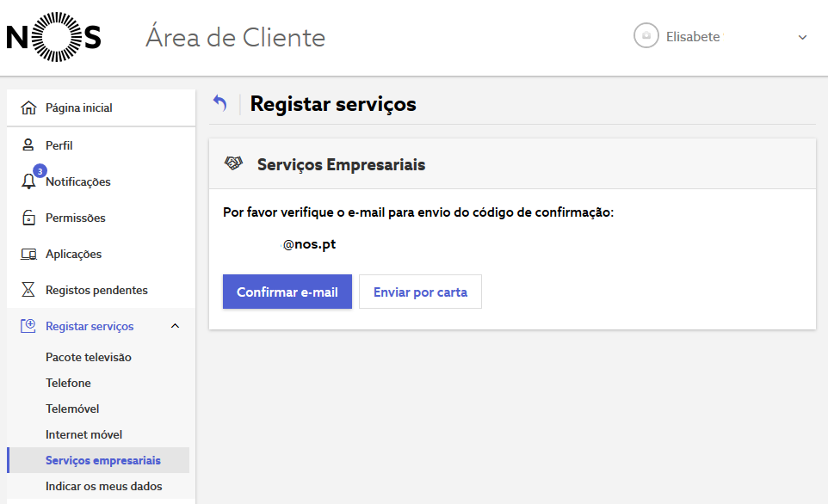Go to Indicar os meus dados

[104, 487]
